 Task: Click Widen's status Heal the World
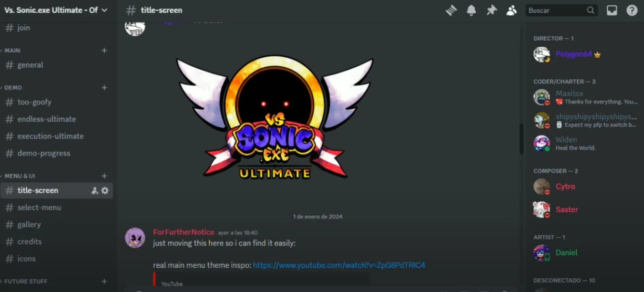576,148
